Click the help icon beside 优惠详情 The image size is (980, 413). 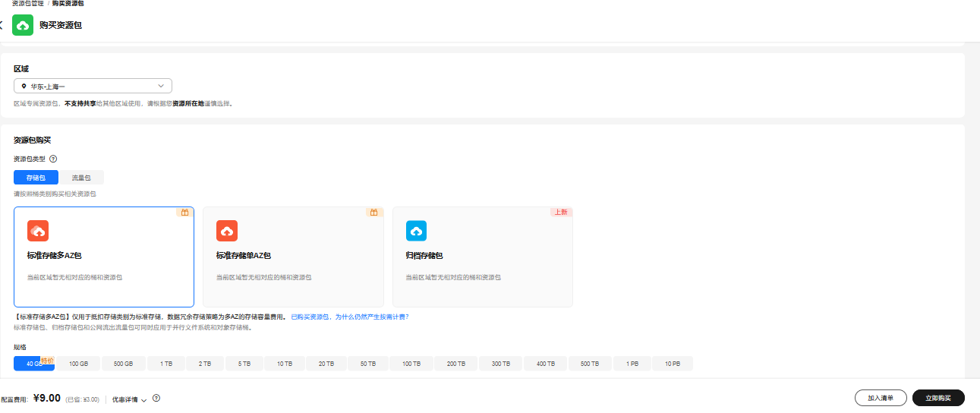click(156, 399)
